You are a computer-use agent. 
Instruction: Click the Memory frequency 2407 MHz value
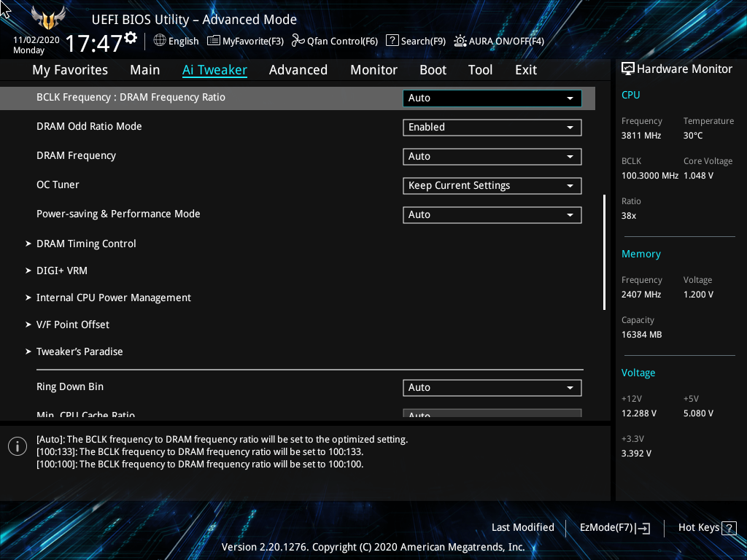pyautogui.click(x=640, y=295)
